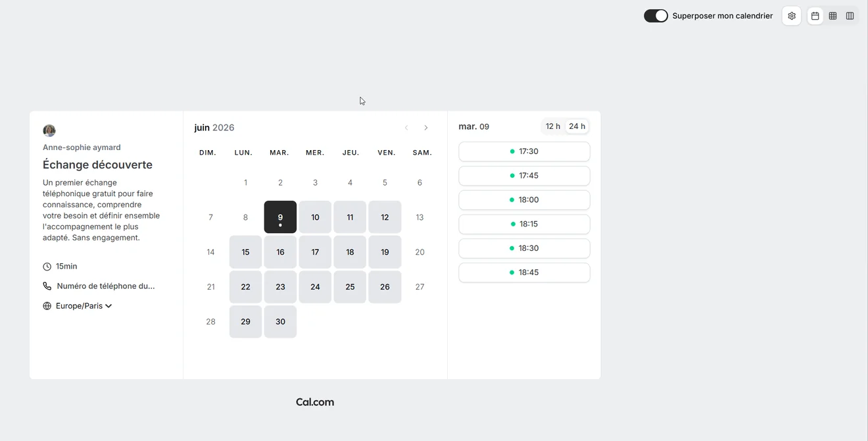
Task: Select 24 h time format
Action: click(577, 126)
